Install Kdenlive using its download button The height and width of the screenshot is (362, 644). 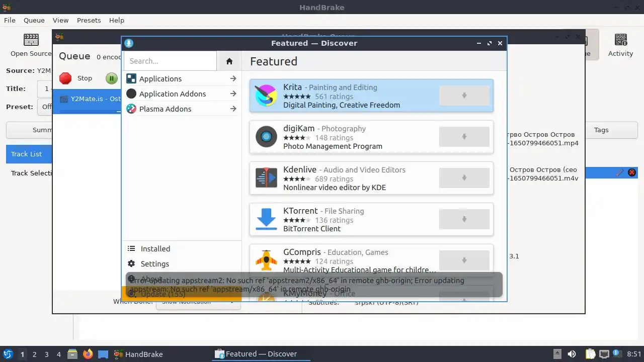(x=464, y=178)
